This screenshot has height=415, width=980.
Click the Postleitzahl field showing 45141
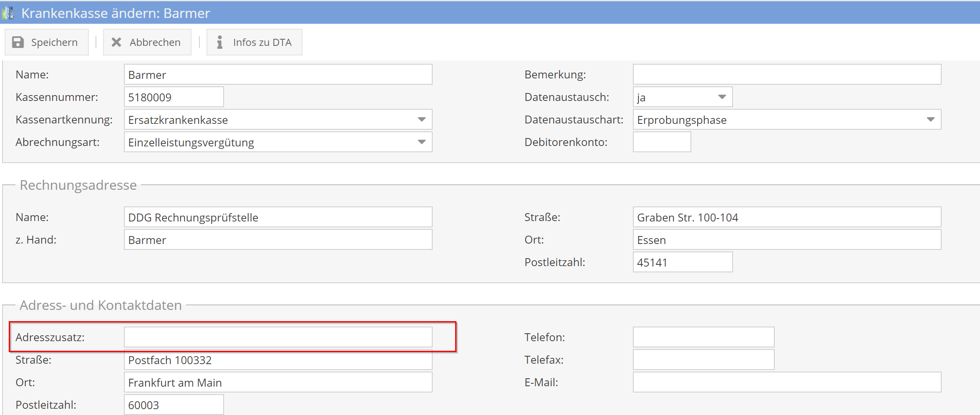point(683,262)
